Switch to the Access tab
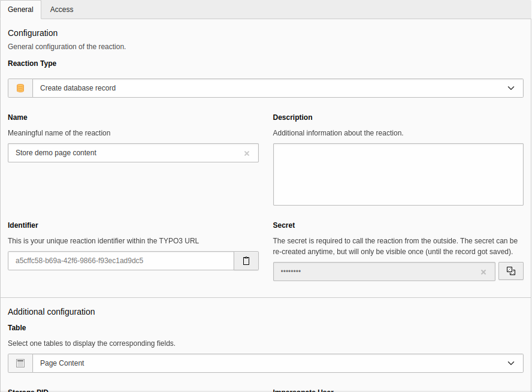Image resolution: width=532 pixels, height=392 pixels. (61, 9)
